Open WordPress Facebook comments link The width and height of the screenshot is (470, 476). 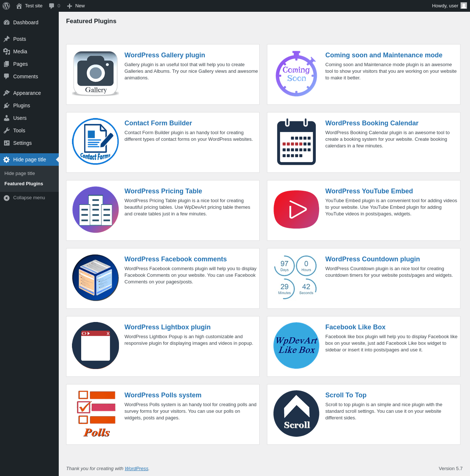point(176,259)
